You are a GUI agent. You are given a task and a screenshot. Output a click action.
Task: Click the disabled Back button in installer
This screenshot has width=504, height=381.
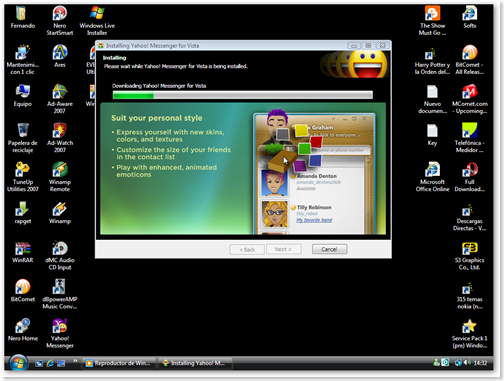[247, 249]
